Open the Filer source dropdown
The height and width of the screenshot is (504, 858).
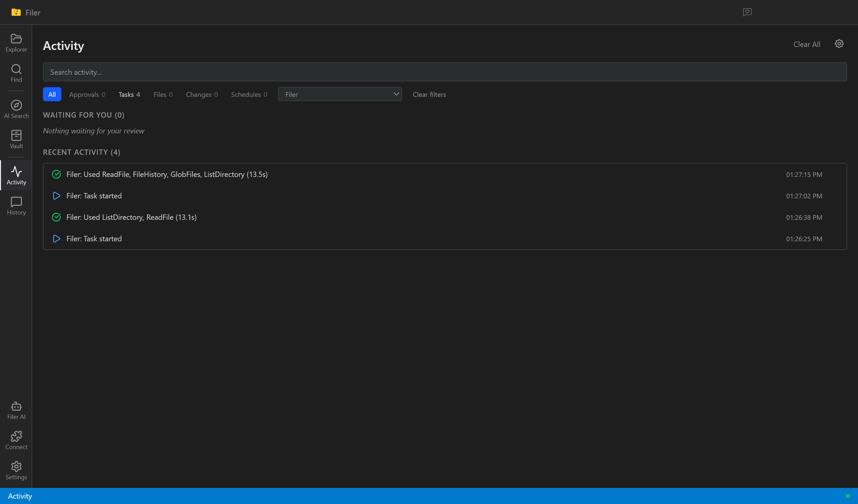tap(340, 94)
